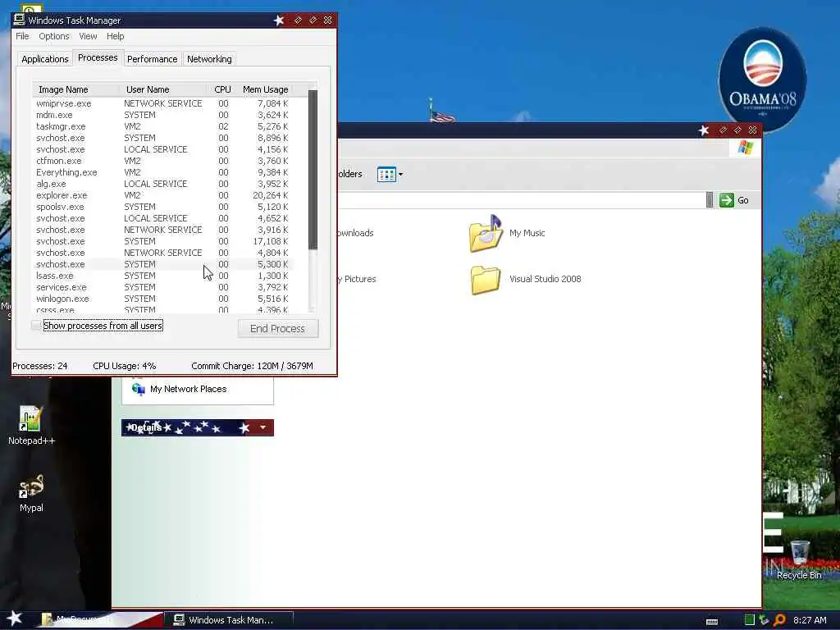Click the 8:27 AM system clock
This screenshot has width=840, height=630.
pos(810,620)
